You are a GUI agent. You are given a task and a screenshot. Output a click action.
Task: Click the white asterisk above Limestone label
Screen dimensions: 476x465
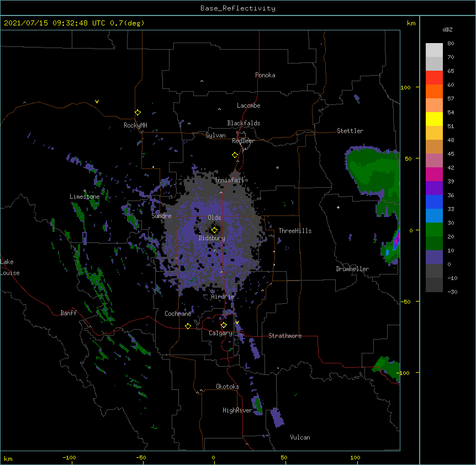point(84,191)
